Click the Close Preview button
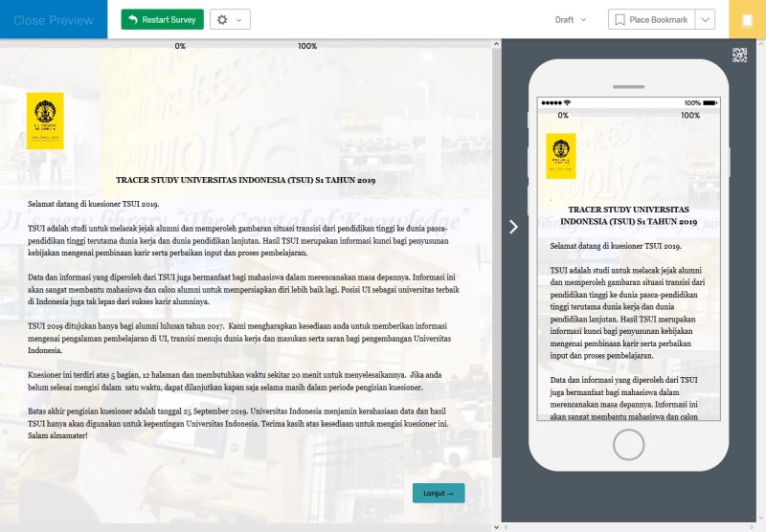The image size is (766, 532). coord(54,19)
